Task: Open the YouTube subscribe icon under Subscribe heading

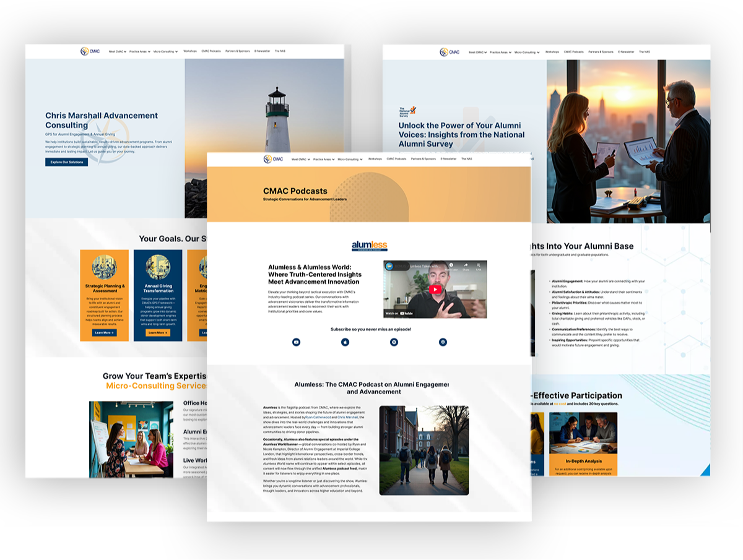Action: (x=297, y=342)
